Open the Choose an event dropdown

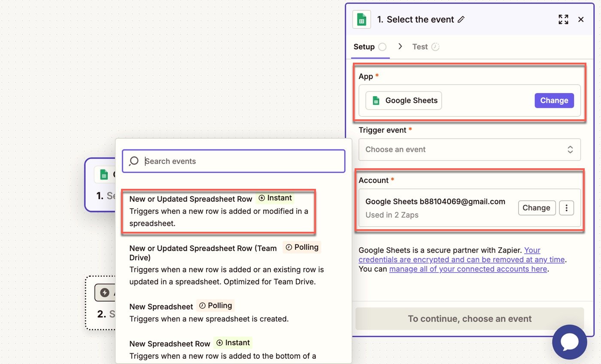coord(470,149)
